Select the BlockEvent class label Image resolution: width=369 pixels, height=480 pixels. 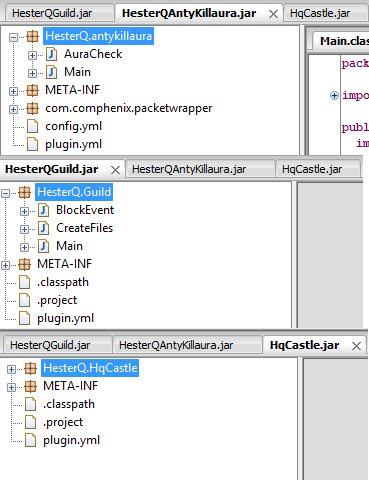(x=85, y=210)
